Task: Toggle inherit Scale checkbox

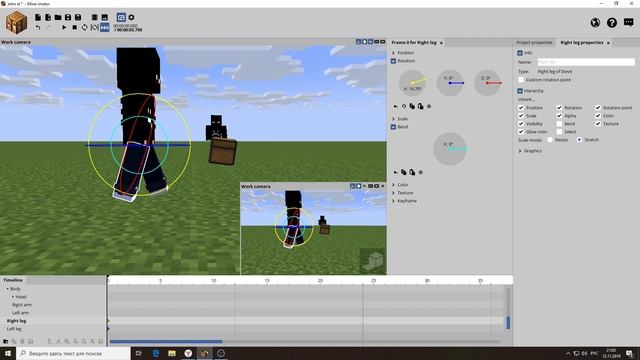Action: click(521, 116)
